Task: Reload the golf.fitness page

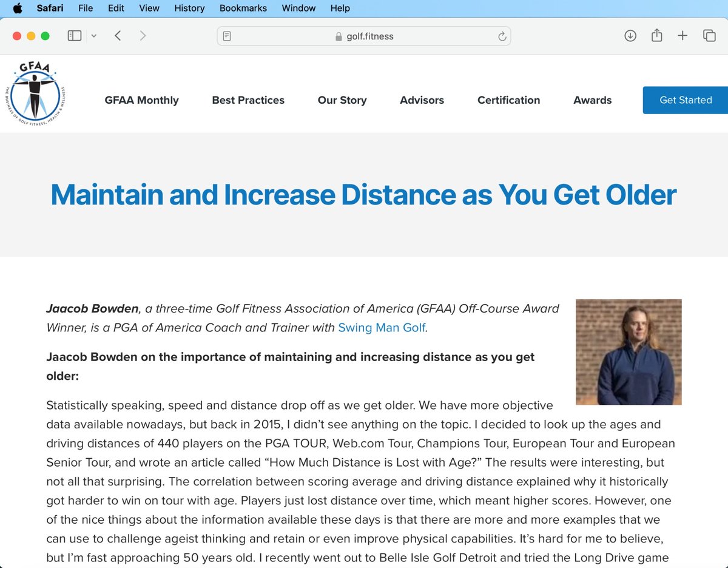Action: pos(502,36)
